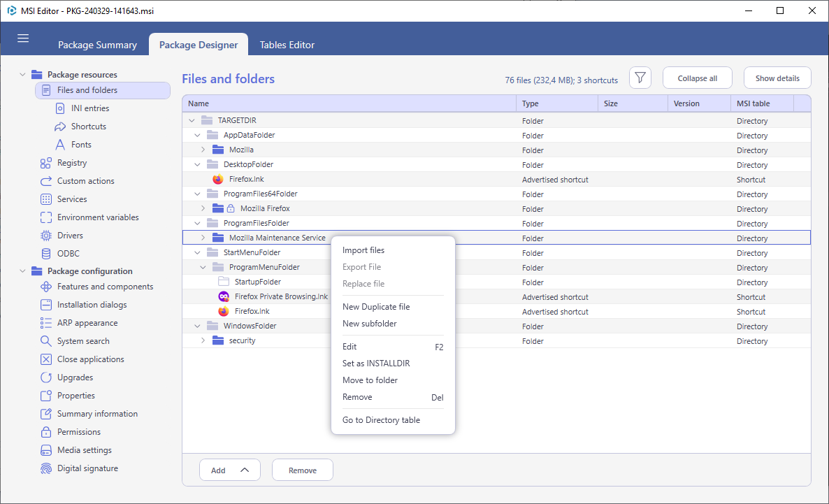Click the ODBC database icon
Image resolution: width=829 pixels, height=504 pixels.
pyautogui.click(x=46, y=254)
